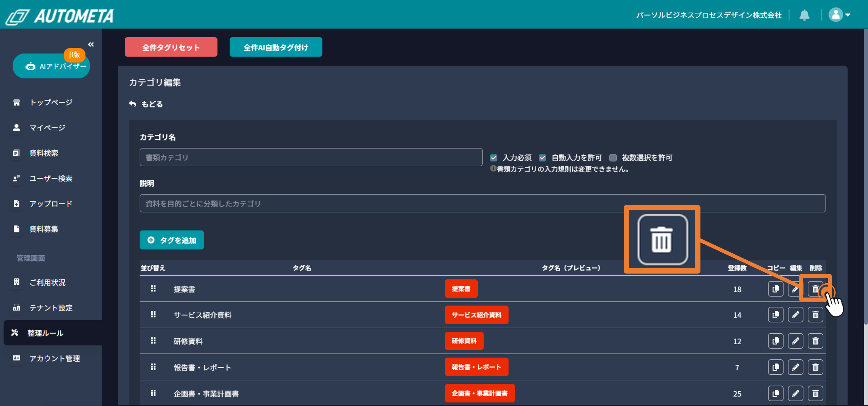The height and width of the screenshot is (406, 868).
Task: Toggle the 自動入力を許可 checkbox
Action: click(542, 158)
